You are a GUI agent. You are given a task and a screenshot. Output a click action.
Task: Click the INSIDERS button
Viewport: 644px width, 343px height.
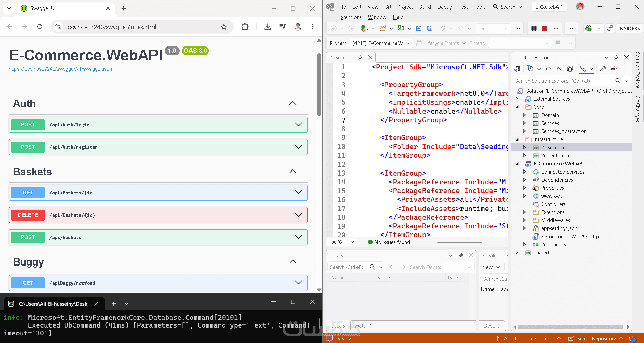[x=629, y=28]
